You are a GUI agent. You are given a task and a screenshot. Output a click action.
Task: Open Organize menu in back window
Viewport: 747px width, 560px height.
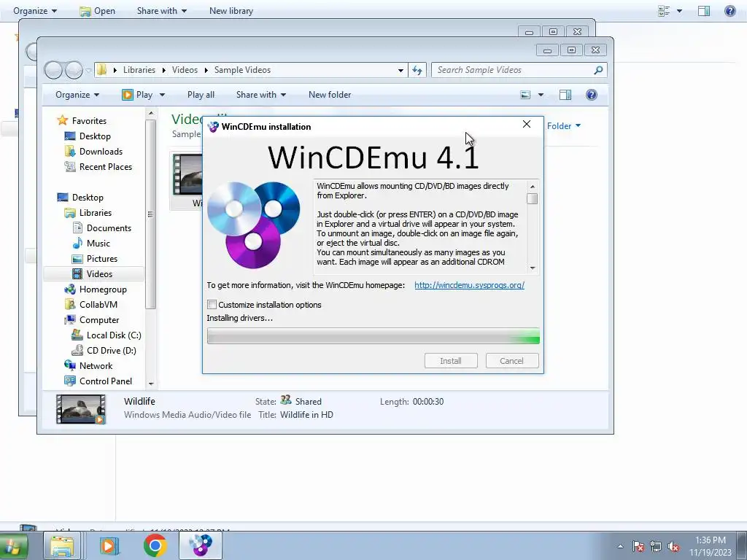[x=35, y=10]
